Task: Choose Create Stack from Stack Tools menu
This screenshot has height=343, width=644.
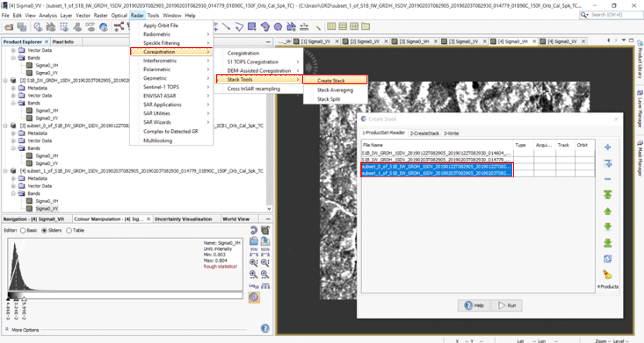Action: click(x=331, y=81)
